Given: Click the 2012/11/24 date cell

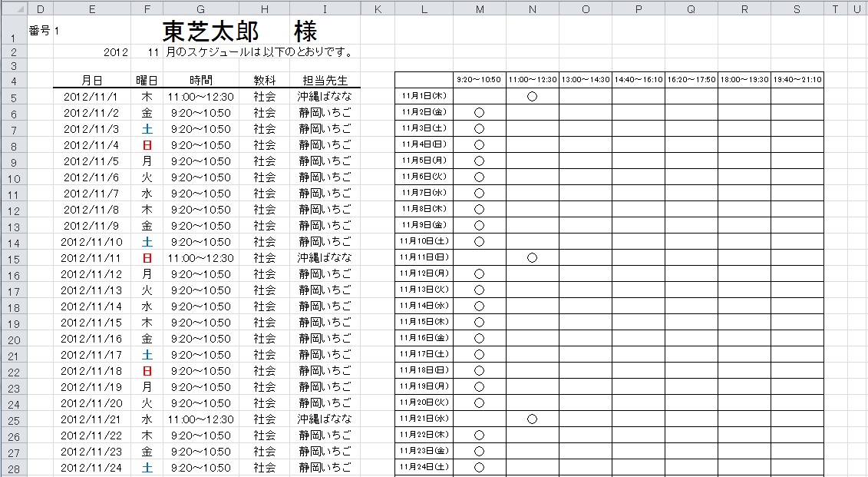Looking at the screenshot, I should (92, 468).
